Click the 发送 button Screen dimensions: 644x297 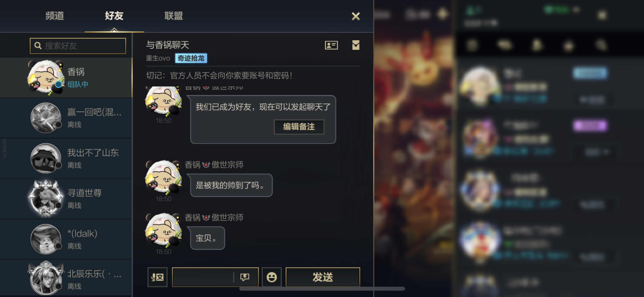point(323,277)
